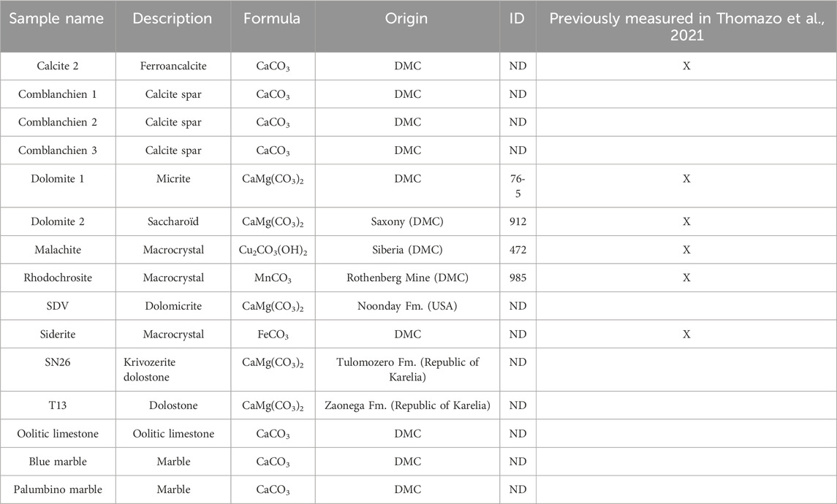This screenshot has width=837, height=504.
Task: Click the X mark in Siderite row
Action: point(686,335)
